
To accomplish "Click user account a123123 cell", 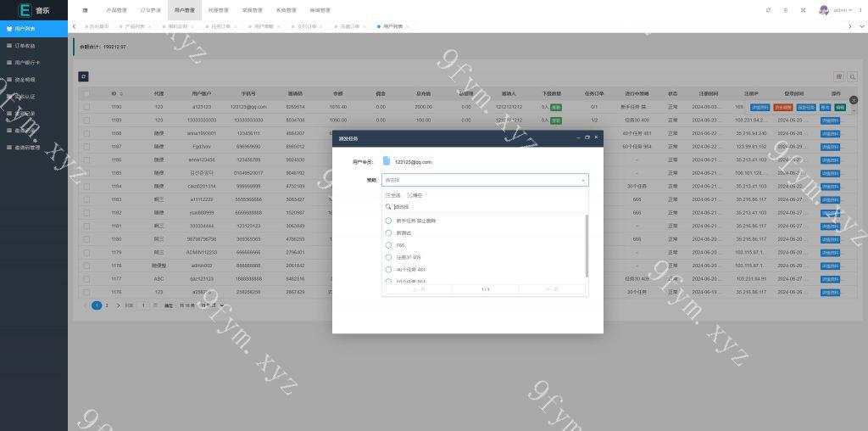I will [x=202, y=106].
